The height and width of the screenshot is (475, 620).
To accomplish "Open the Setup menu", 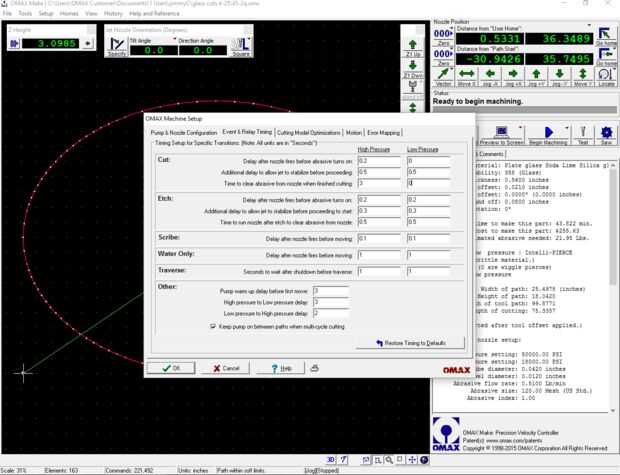I will point(45,13).
